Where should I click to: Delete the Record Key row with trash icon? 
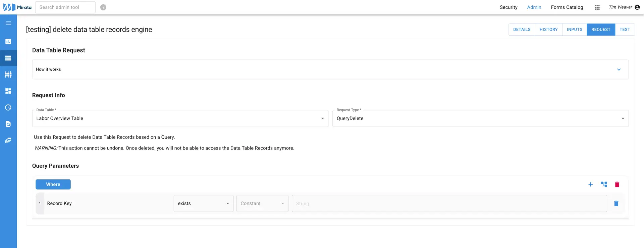(616, 203)
